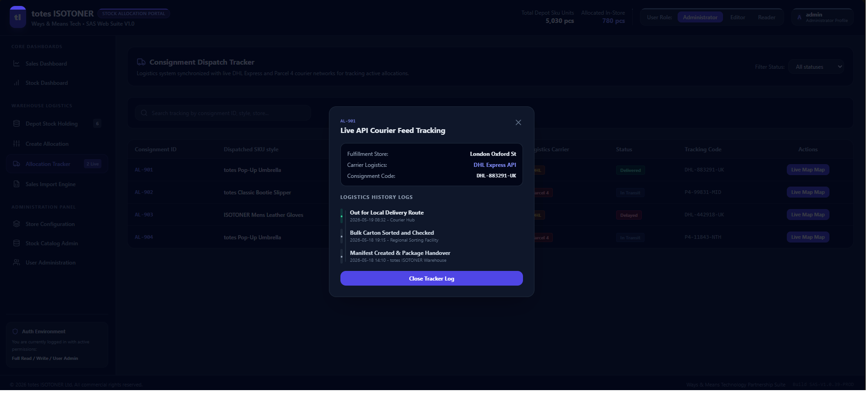Click the Store Configuration layers icon
Image resolution: width=868 pixels, height=397 pixels.
click(x=17, y=224)
